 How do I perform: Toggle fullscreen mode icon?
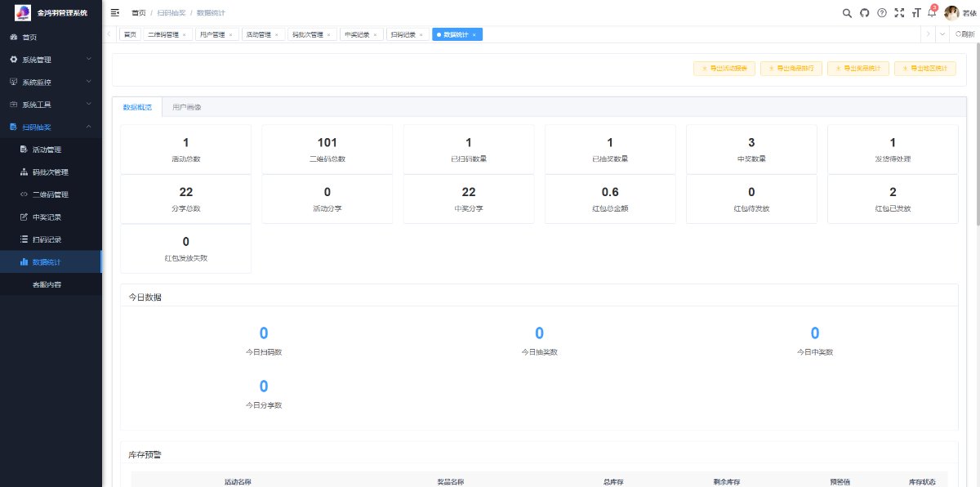click(x=899, y=13)
